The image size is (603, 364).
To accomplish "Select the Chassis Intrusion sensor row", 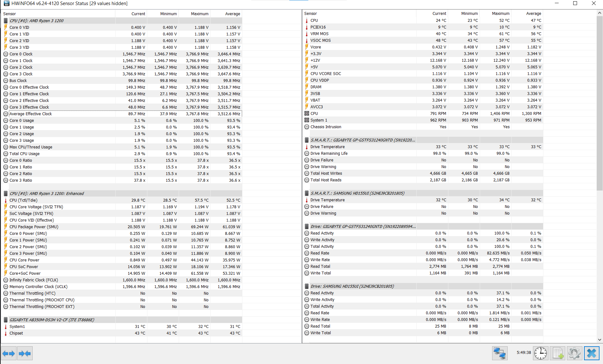I will (x=326, y=127).
